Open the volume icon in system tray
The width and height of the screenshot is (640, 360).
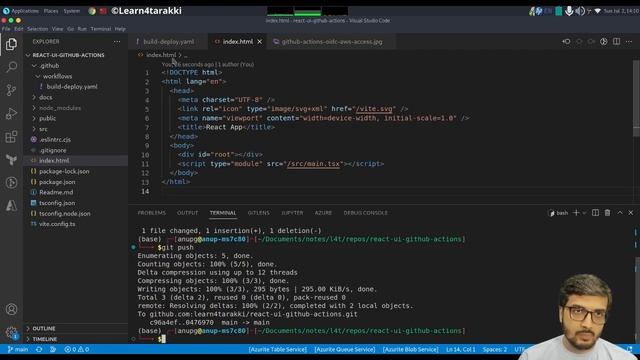pos(580,11)
